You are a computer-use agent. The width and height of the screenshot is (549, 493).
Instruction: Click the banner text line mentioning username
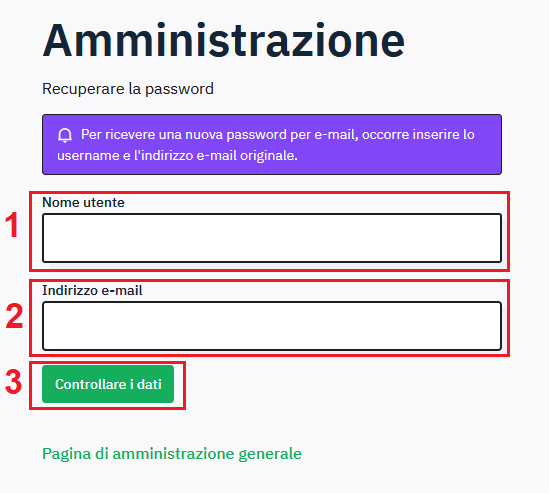pos(178,155)
